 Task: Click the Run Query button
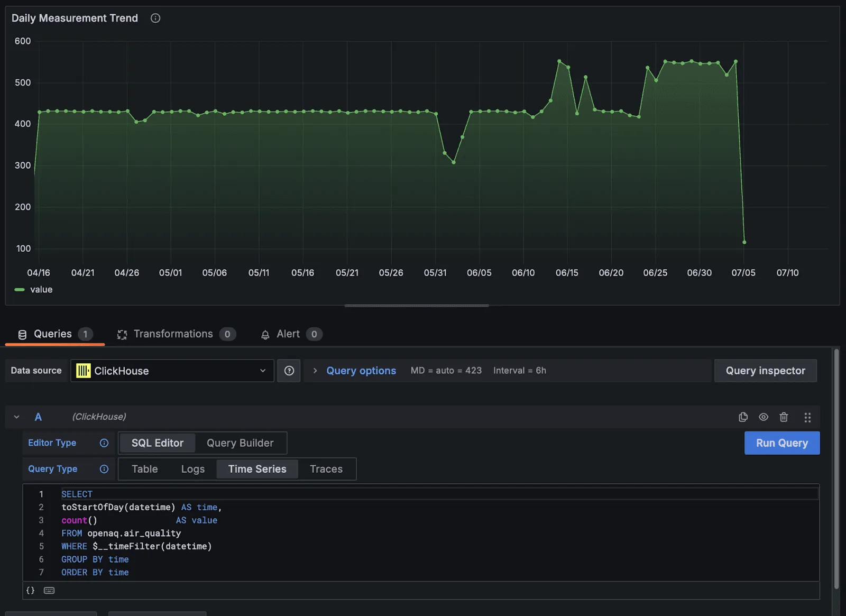point(781,443)
